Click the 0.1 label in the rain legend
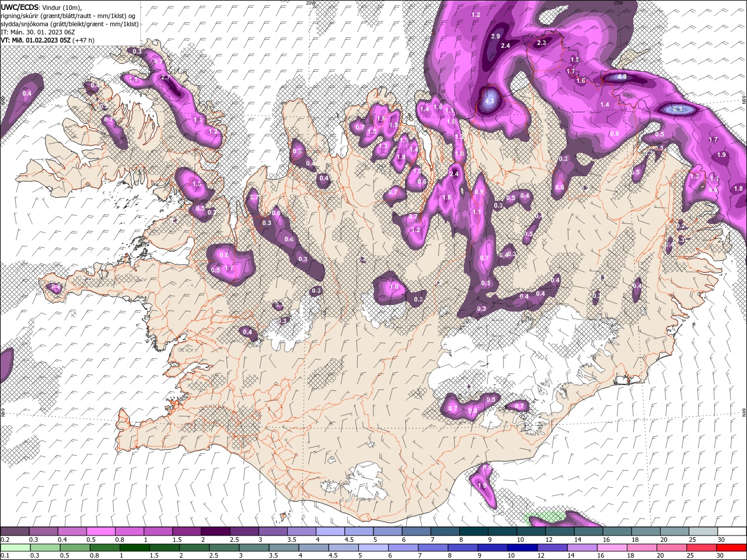Viewport: 747px width, 560px height. click(4, 556)
